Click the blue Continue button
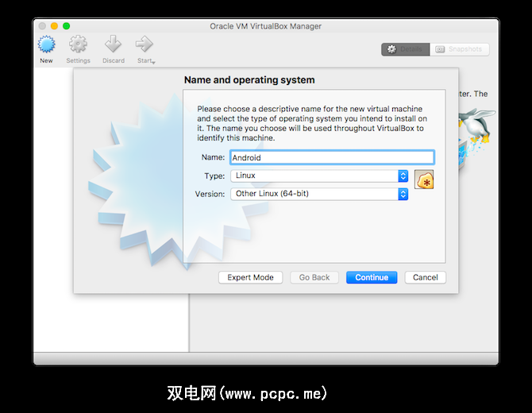 372,277
